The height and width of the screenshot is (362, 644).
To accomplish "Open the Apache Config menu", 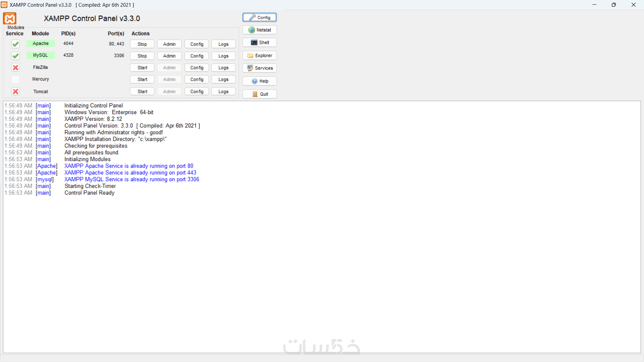I will (x=197, y=44).
